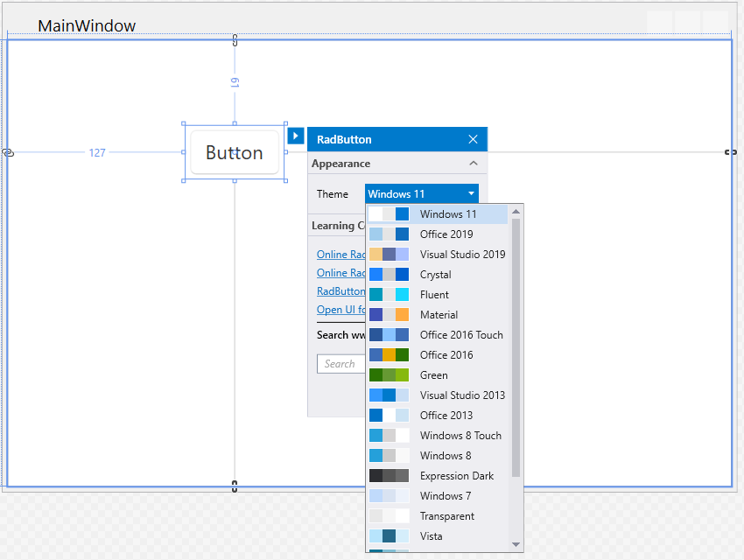This screenshot has width=744, height=560.
Task: Select Visual Studio 2013 theme
Action: pos(438,395)
